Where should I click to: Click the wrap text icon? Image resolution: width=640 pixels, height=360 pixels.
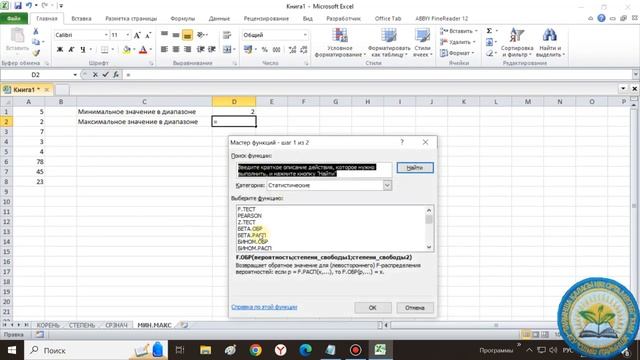(x=227, y=36)
